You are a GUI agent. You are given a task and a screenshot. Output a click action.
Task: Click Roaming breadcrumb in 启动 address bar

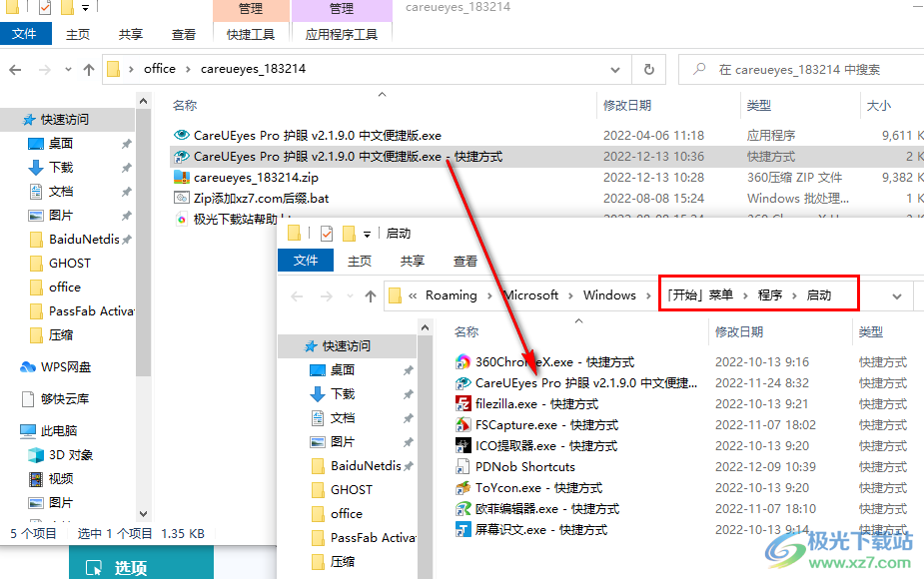[x=452, y=295]
